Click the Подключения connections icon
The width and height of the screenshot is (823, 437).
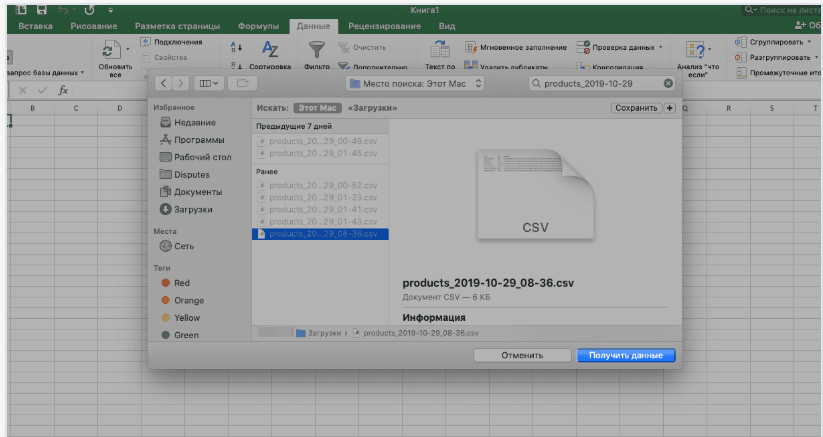(145, 42)
